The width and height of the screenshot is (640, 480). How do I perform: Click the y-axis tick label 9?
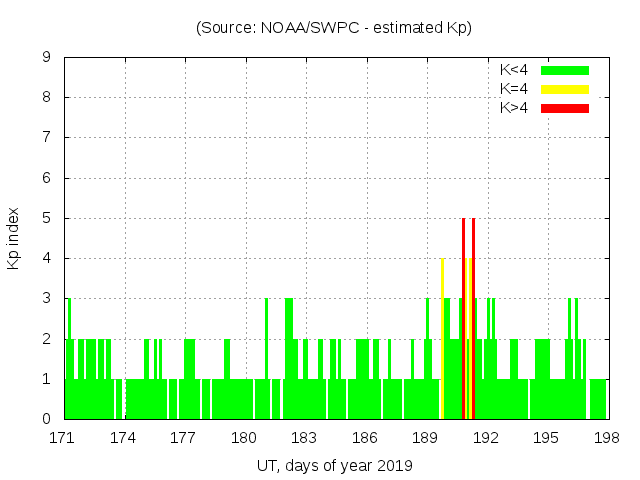point(47,58)
